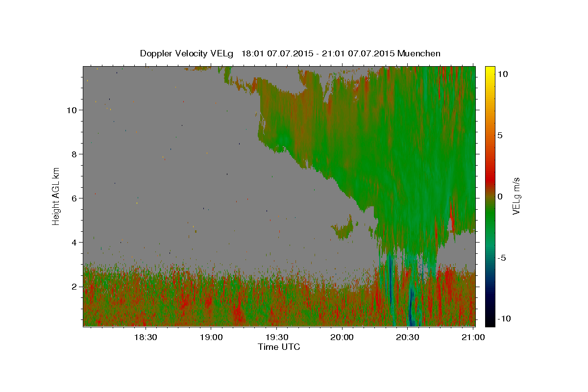Click the 'Time UTC' axis label

pyautogui.click(x=279, y=347)
